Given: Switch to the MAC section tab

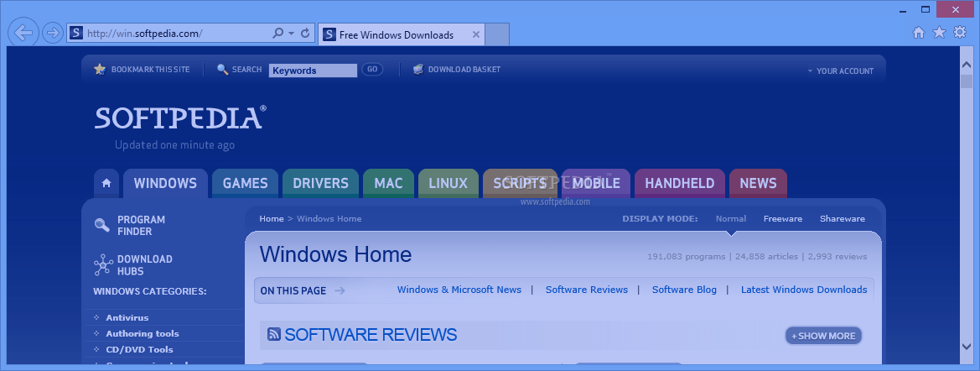Looking at the screenshot, I should 388,183.
